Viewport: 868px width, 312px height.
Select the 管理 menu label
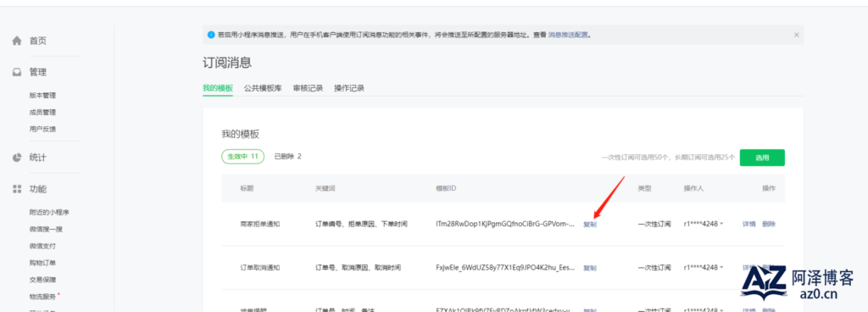37,72
